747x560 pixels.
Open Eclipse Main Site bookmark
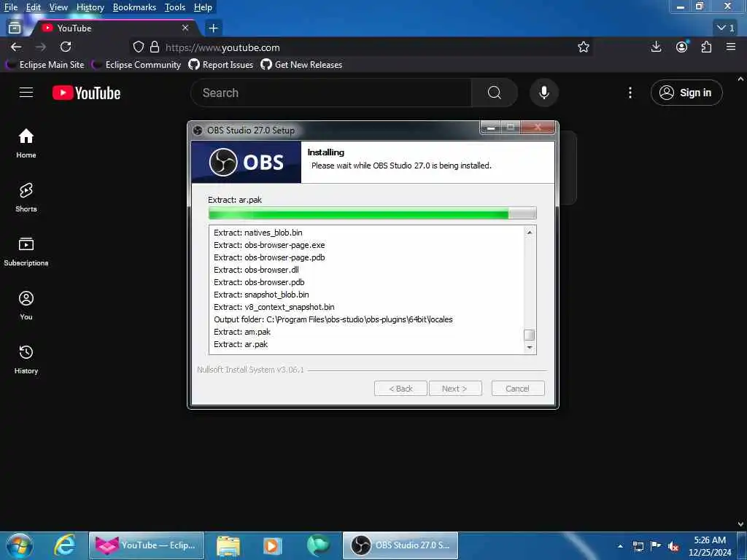pos(44,65)
